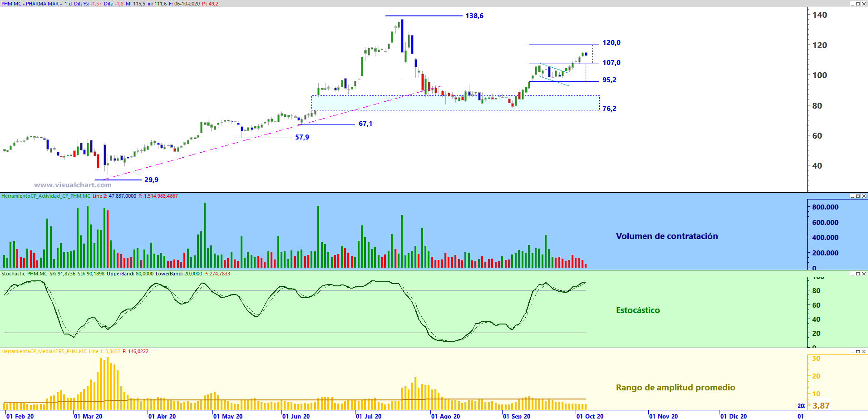The image size is (868, 419).
Task: Click the 'Rango de amplitud promedio' annotation
Action: pos(676,388)
